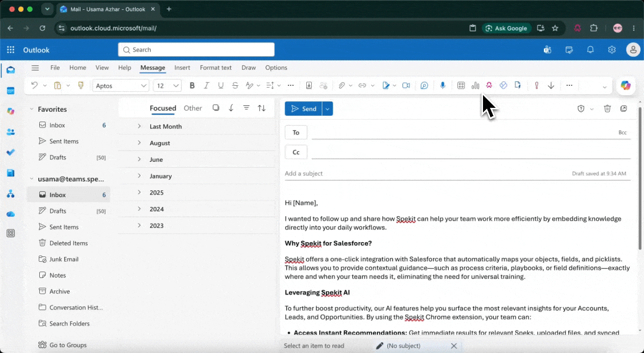The width and height of the screenshot is (644, 353).
Task: Mark message as low importance
Action: 551,85
